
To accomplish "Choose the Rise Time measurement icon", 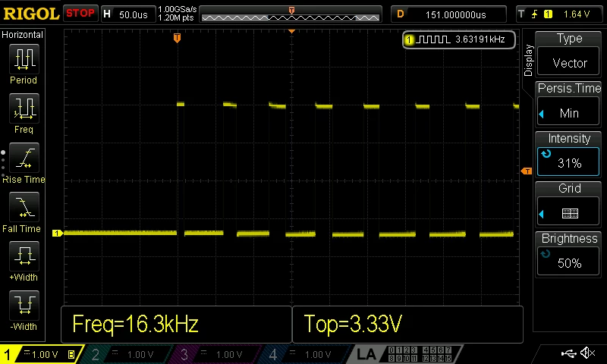I will (x=24, y=158).
